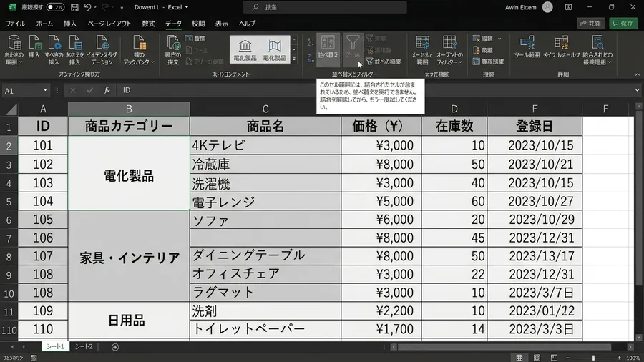
Task: Click the document with globe web icon
Action: point(102,43)
